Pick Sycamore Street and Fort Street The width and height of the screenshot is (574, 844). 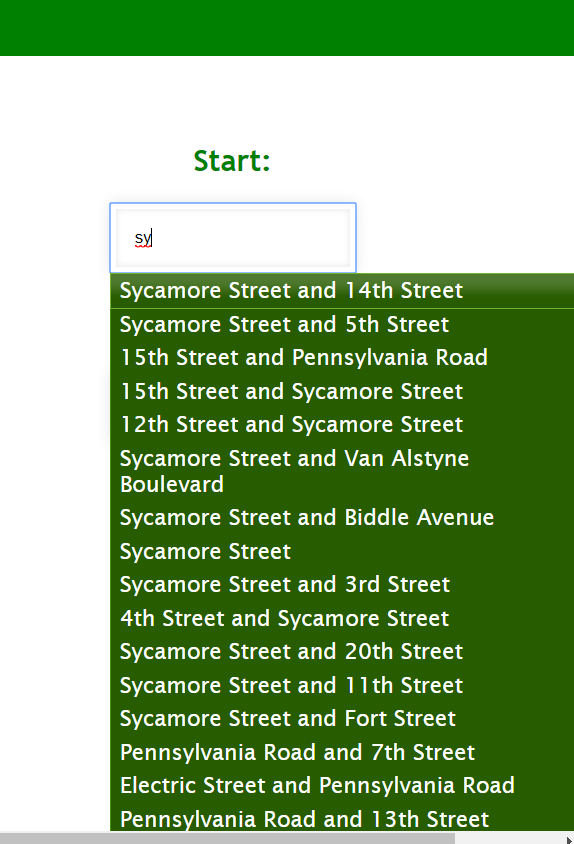pyautogui.click(x=342, y=719)
